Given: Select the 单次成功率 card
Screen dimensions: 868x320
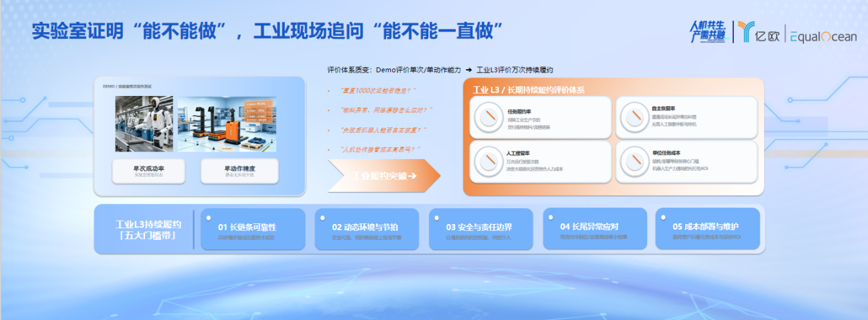Looking at the screenshot, I should coord(148,171).
